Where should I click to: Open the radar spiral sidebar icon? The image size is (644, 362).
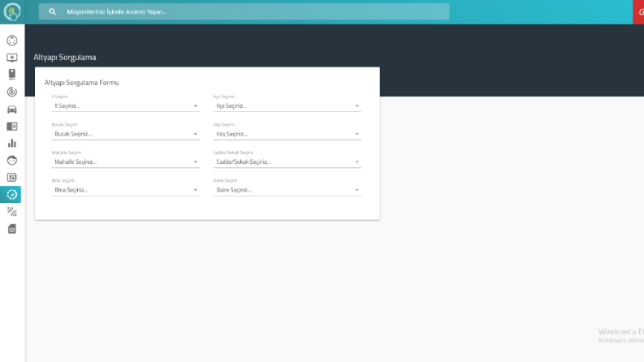click(12, 92)
